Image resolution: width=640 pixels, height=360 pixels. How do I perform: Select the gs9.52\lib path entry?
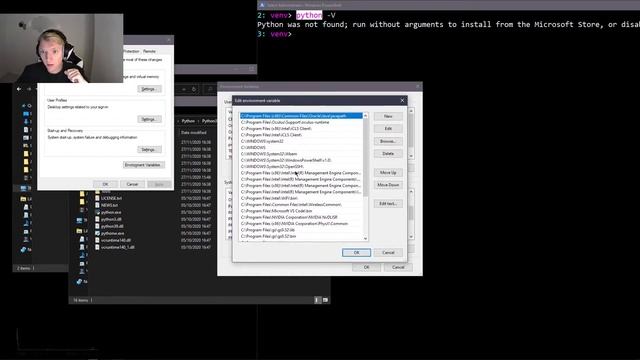pos(301,230)
